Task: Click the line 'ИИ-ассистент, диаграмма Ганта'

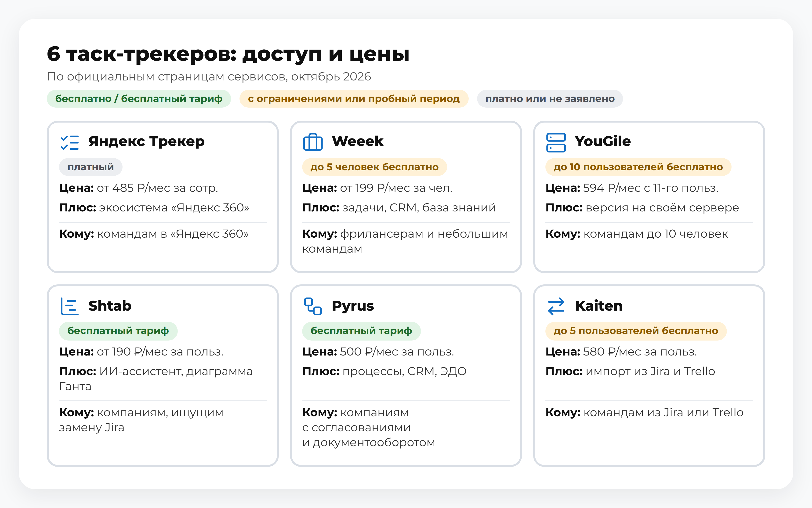Action: coord(156,379)
